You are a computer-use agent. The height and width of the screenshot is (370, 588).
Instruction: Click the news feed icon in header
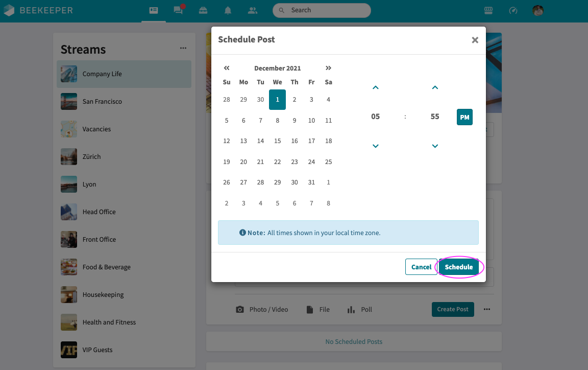(x=154, y=10)
